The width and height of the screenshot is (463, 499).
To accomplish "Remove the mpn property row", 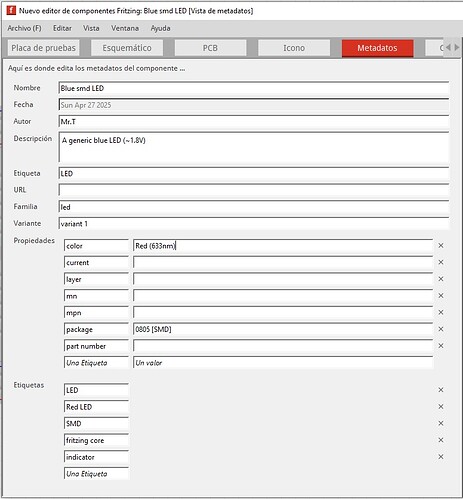I will tap(441, 312).
